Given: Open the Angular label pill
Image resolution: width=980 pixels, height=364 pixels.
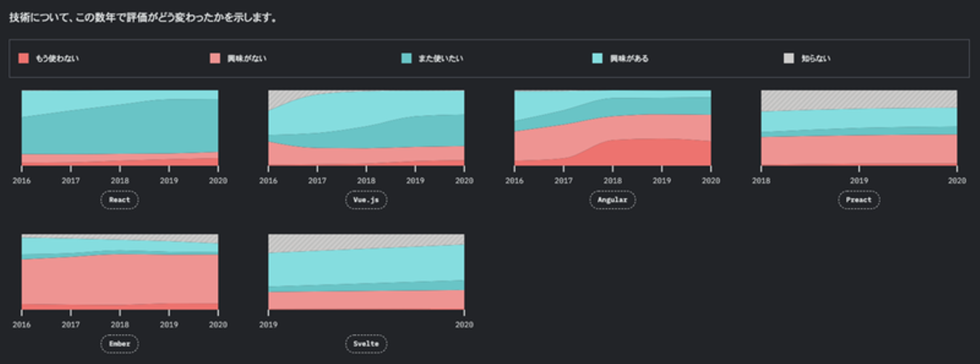Looking at the screenshot, I should point(612,200).
